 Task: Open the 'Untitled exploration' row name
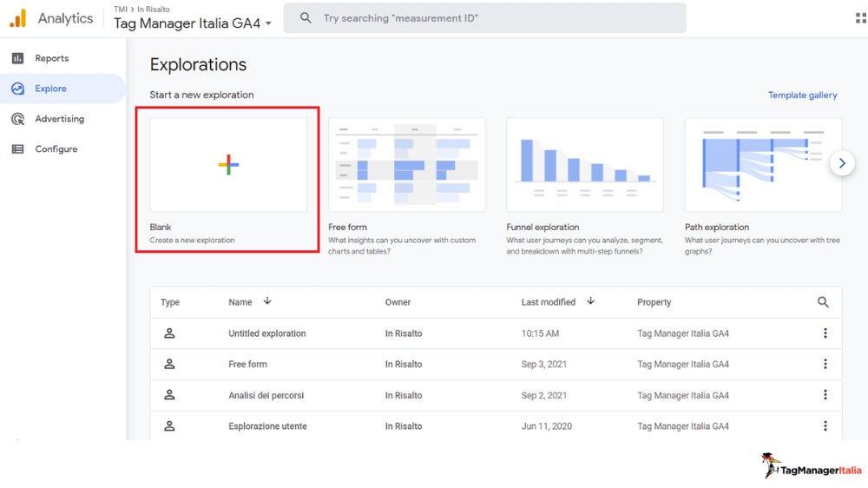[x=266, y=333]
